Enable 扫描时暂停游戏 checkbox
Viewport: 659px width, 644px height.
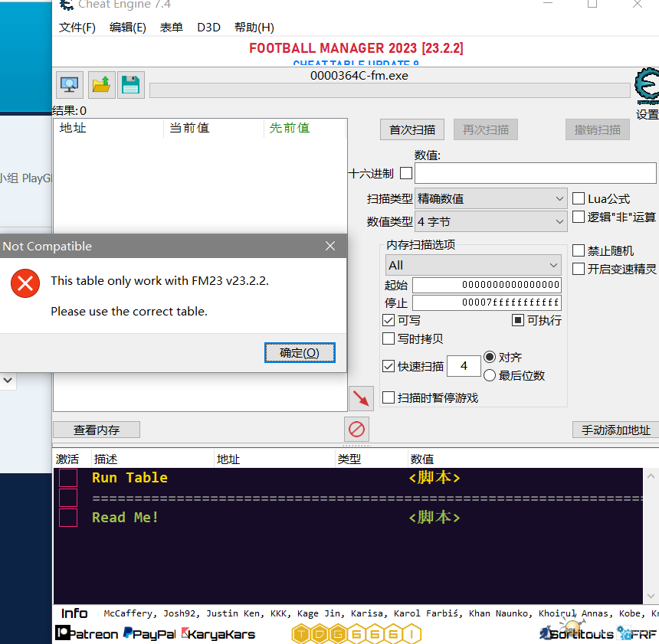pyautogui.click(x=389, y=397)
